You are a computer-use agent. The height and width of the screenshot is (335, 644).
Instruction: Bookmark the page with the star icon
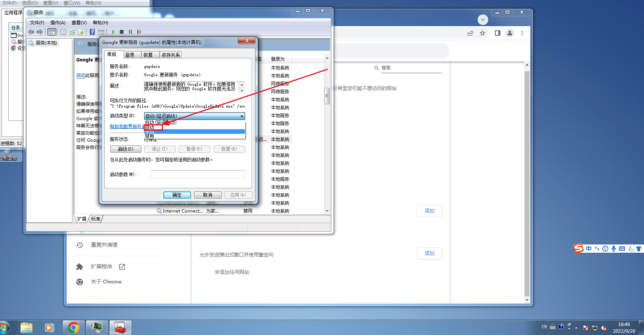(483, 33)
